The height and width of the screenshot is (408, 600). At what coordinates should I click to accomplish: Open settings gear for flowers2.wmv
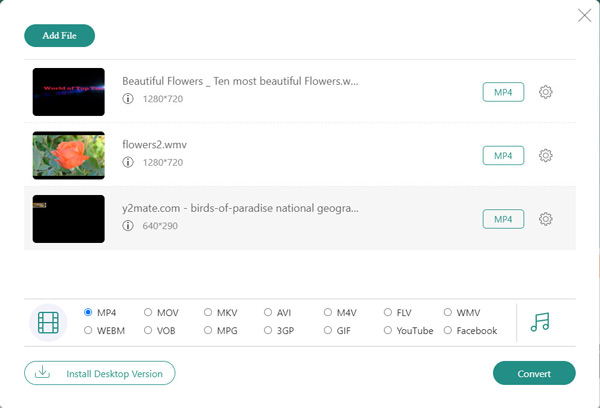tap(546, 155)
